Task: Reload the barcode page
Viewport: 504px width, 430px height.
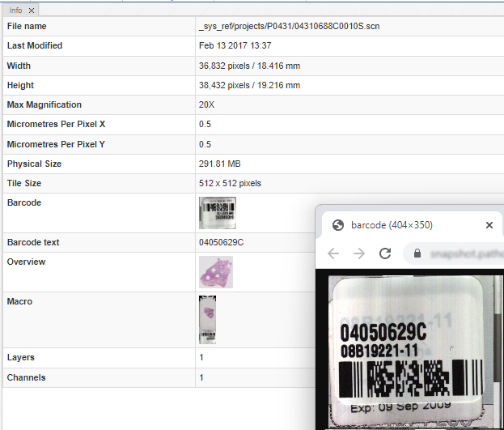Action: coord(386,254)
